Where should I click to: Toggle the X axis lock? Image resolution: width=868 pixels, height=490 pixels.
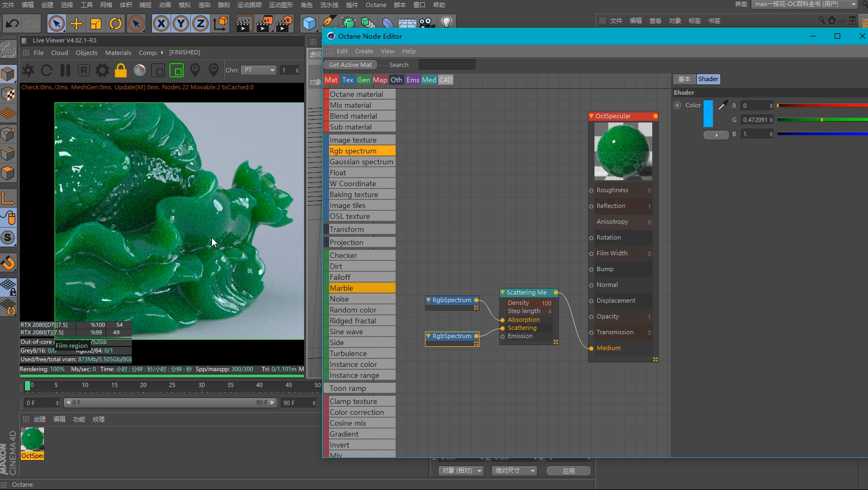point(161,23)
